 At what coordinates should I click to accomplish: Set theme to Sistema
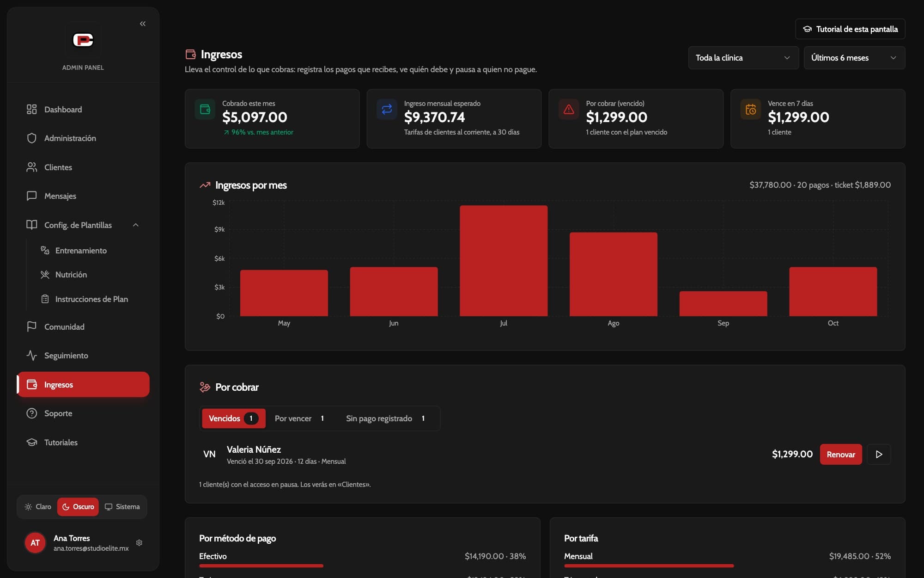[x=122, y=507]
